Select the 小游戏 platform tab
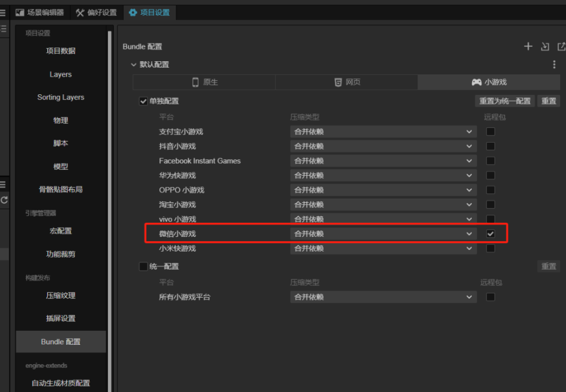 [489, 83]
